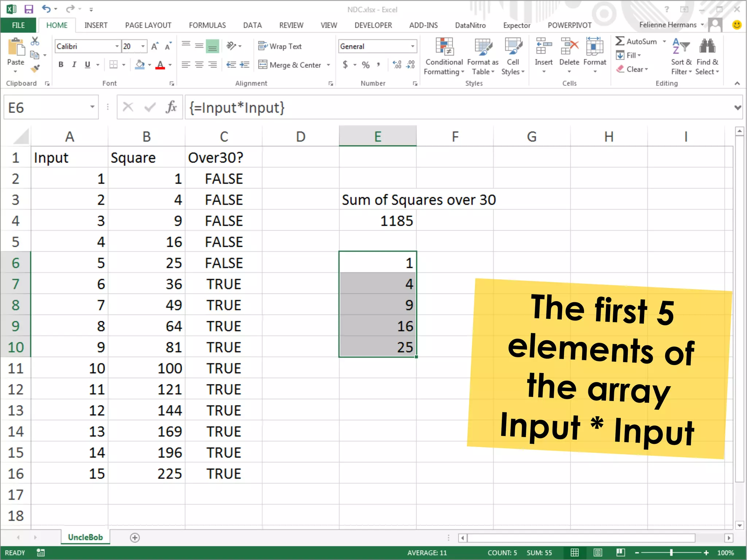Viewport: 747px width, 560px height.
Task: Toggle Wrap Text on
Action: (280, 46)
